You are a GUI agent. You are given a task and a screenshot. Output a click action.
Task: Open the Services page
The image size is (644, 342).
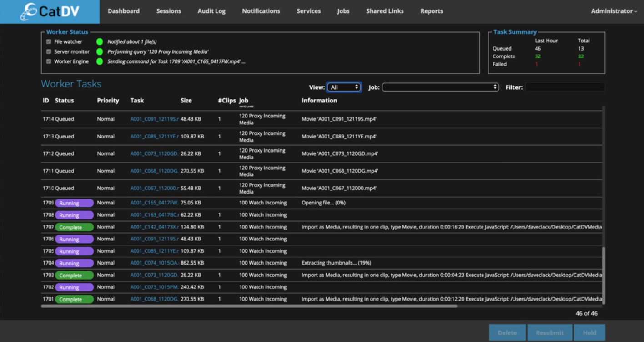tap(309, 11)
